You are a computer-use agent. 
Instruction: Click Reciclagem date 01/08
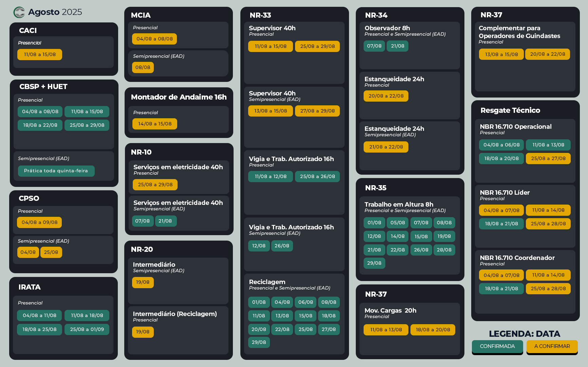coord(259,302)
